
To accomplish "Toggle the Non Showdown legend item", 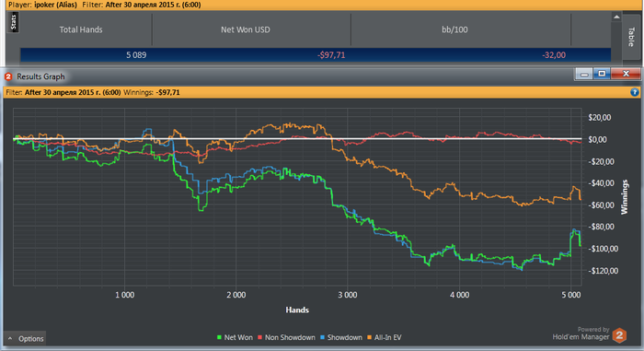I will coord(286,337).
